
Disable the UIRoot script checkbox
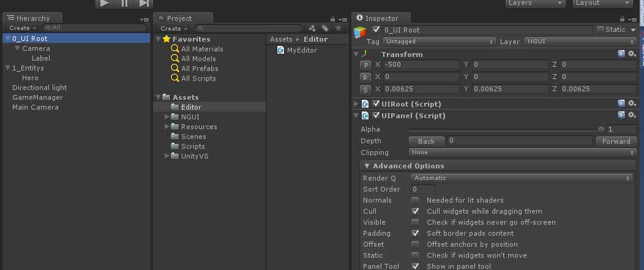[x=376, y=104]
